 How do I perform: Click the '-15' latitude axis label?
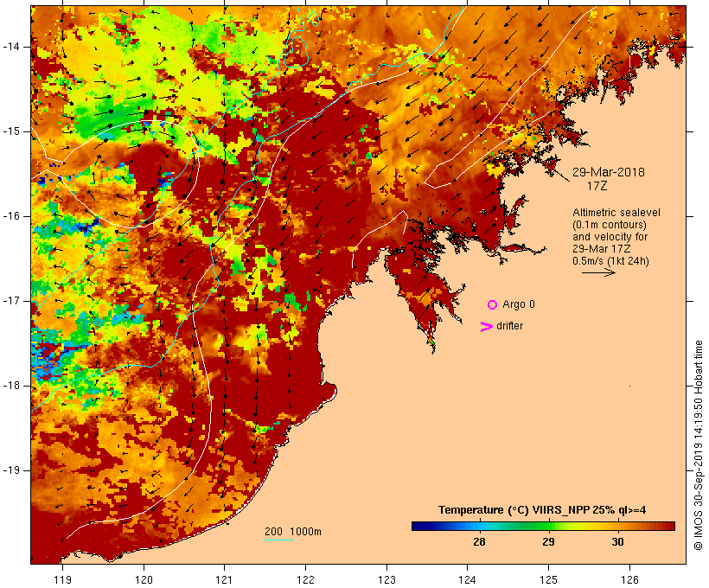click(x=11, y=131)
